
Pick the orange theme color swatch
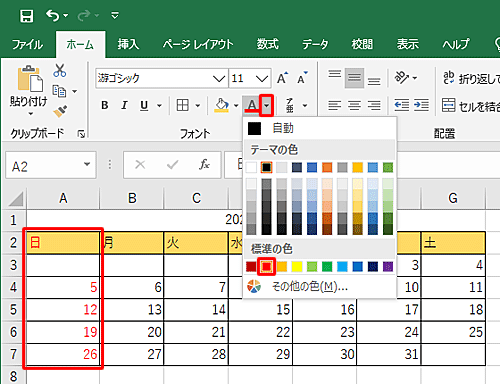pyautogui.click(x=327, y=167)
